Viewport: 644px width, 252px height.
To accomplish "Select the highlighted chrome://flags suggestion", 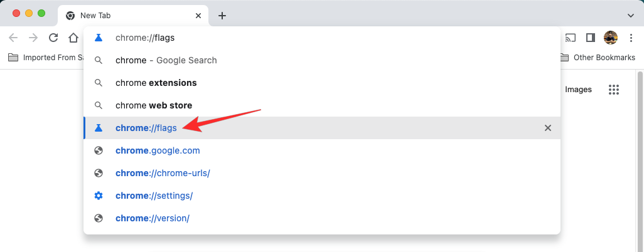I will coord(146,128).
